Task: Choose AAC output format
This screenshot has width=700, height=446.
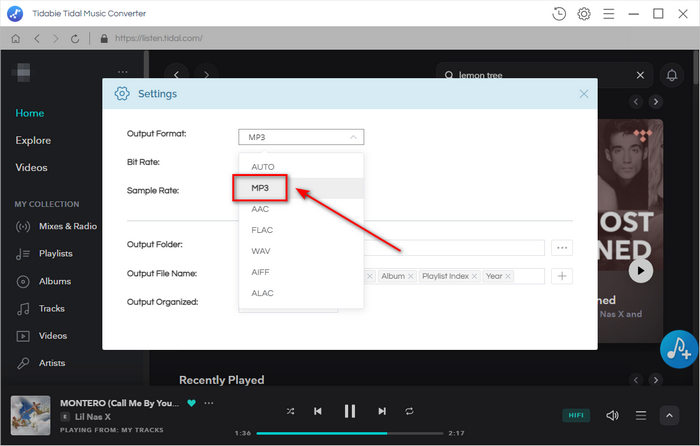Action: coord(301,209)
